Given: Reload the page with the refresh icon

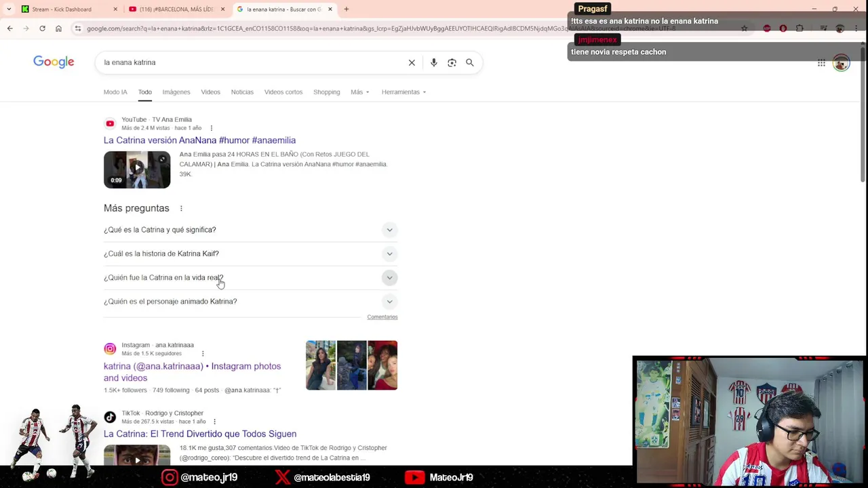Looking at the screenshot, I should (42, 28).
